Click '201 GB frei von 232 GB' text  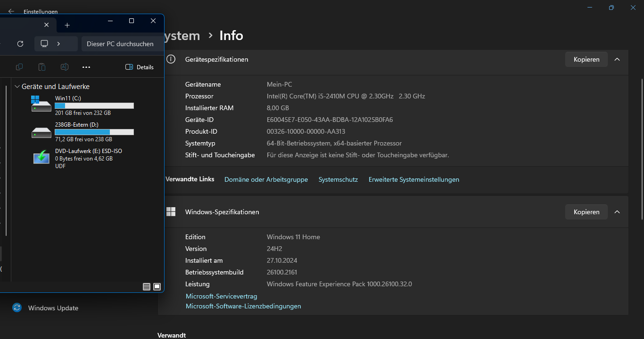83,113
